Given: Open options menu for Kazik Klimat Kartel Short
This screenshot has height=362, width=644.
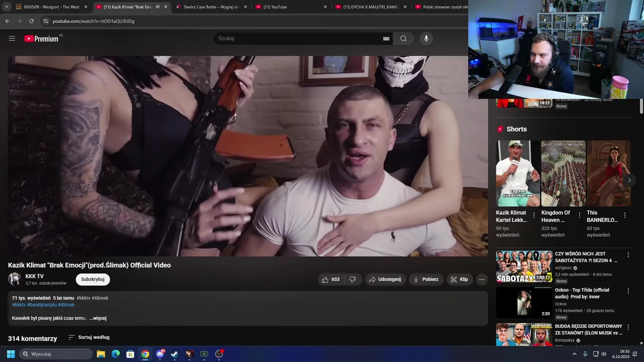Looking at the screenshot, I should pos(534,215).
